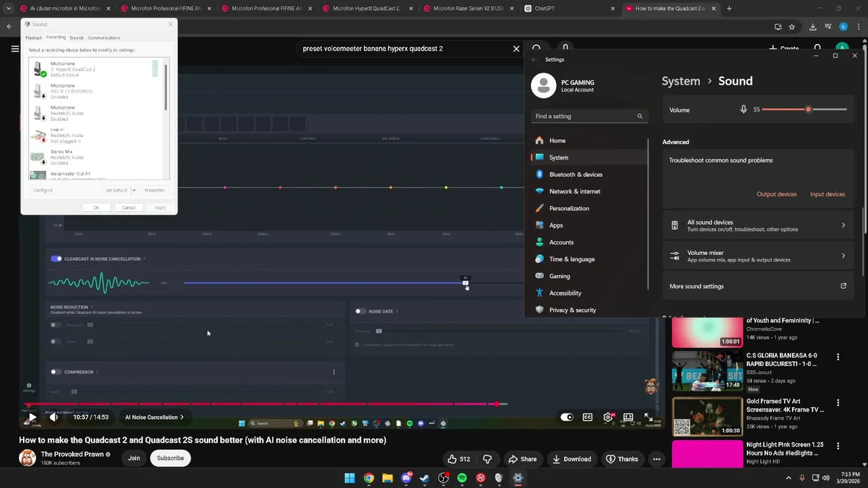
Task: Select the Playback tab in Sound dialog
Action: pyautogui.click(x=33, y=37)
